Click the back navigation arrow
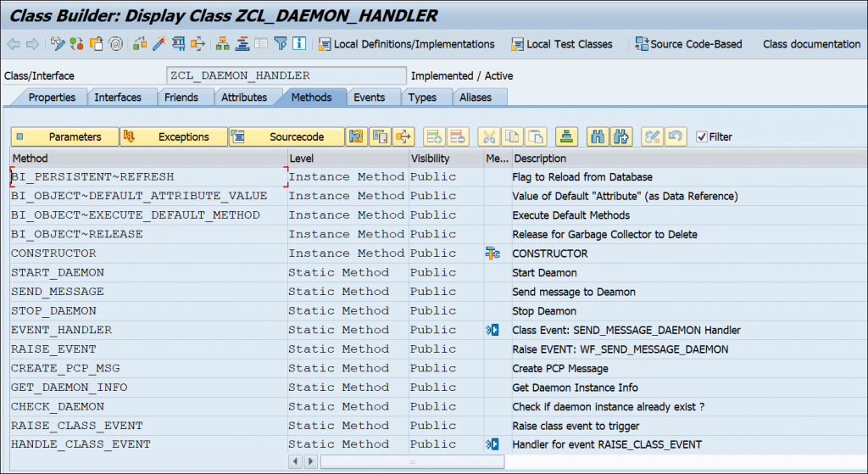The height and width of the screenshot is (474, 868). tap(14, 44)
